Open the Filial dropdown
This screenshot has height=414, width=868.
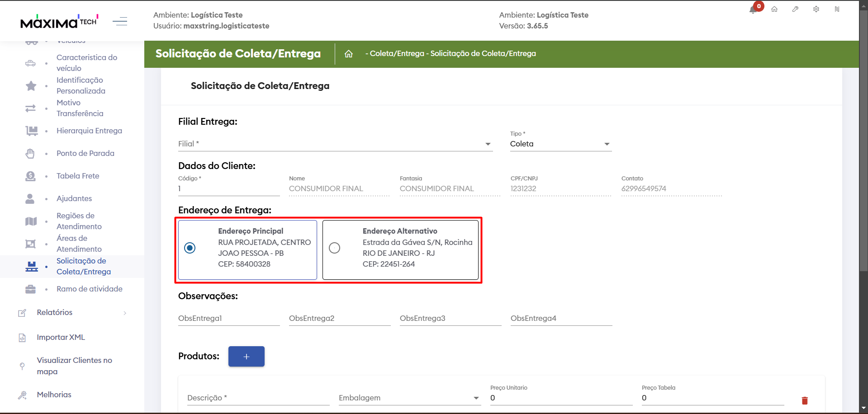click(x=335, y=144)
